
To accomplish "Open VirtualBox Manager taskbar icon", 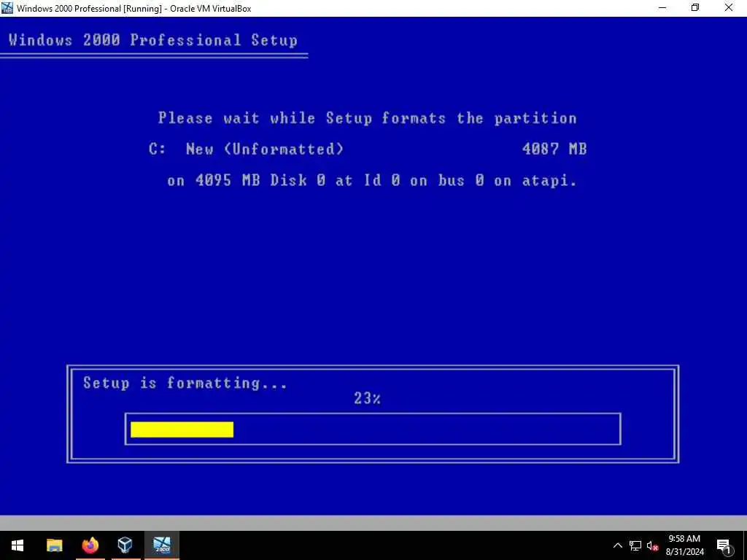I will (125, 545).
